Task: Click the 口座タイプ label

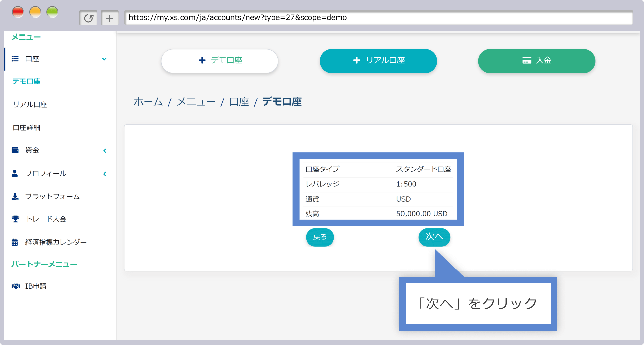Action: (x=322, y=169)
